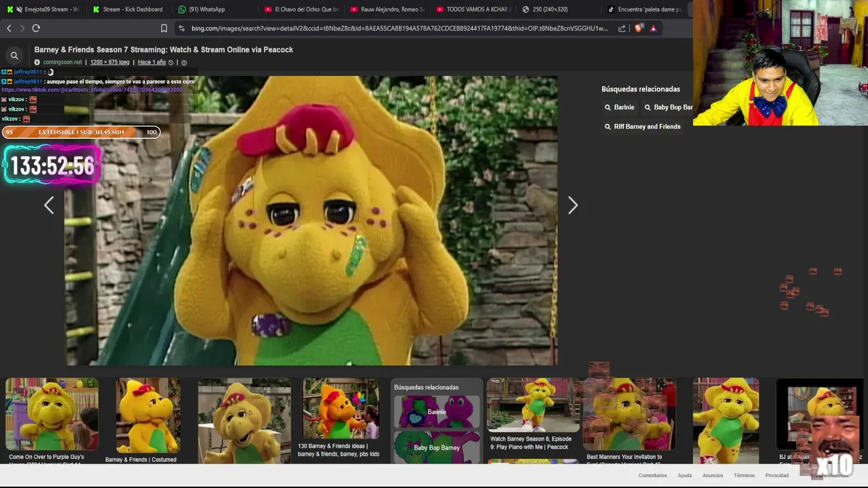The height and width of the screenshot is (488, 868).
Task: Click the streamer webcam overlay
Action: tap(781, 63)
